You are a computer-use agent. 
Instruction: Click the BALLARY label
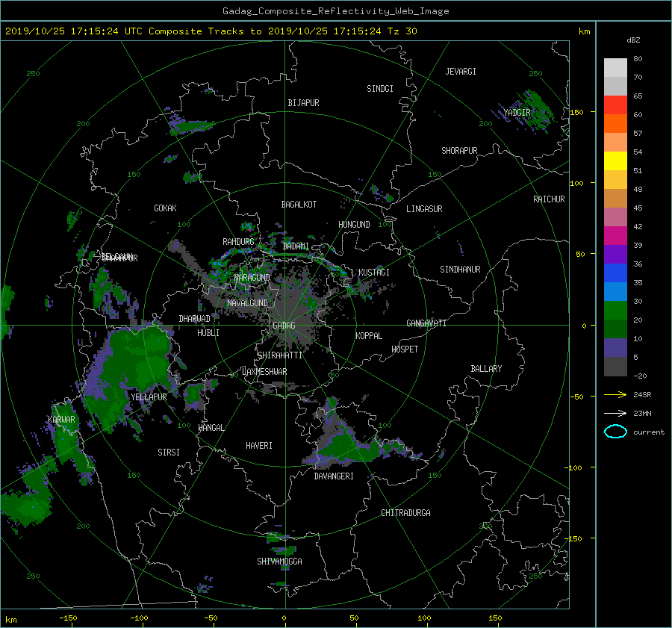tap(486, 369)
